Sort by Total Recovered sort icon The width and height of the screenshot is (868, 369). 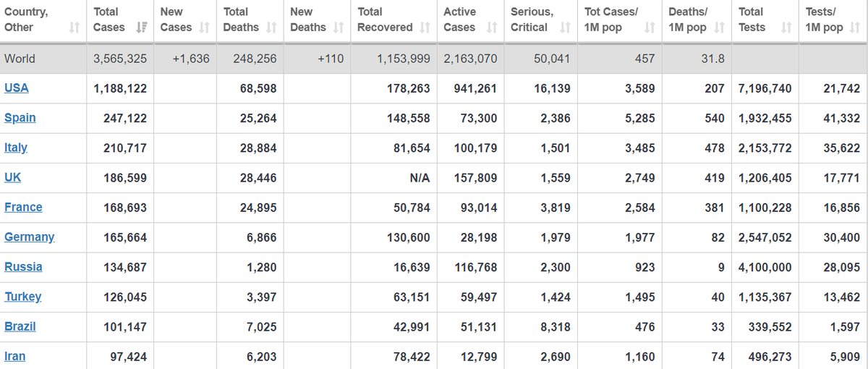pyautogui.click(x=425, y=27)
